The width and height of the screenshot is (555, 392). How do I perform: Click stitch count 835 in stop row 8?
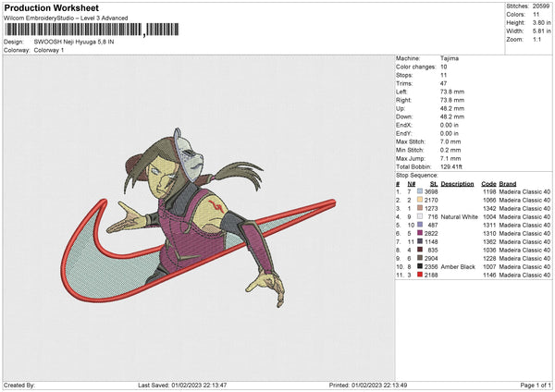[x=433, y=250]
